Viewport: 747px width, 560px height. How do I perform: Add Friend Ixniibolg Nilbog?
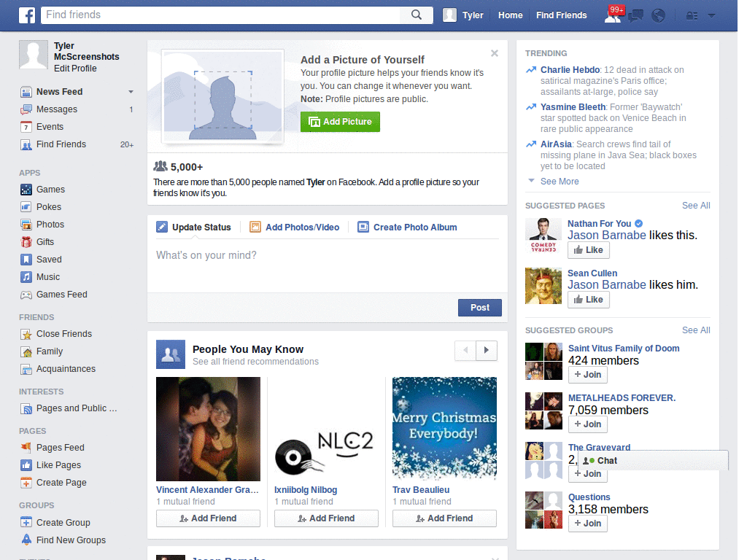click(326, 518)
